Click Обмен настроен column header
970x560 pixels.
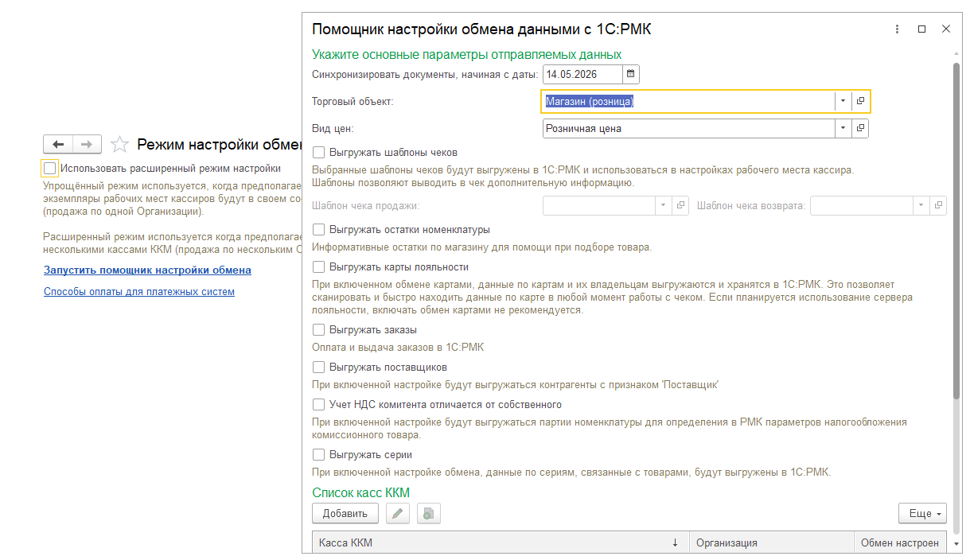900,543
